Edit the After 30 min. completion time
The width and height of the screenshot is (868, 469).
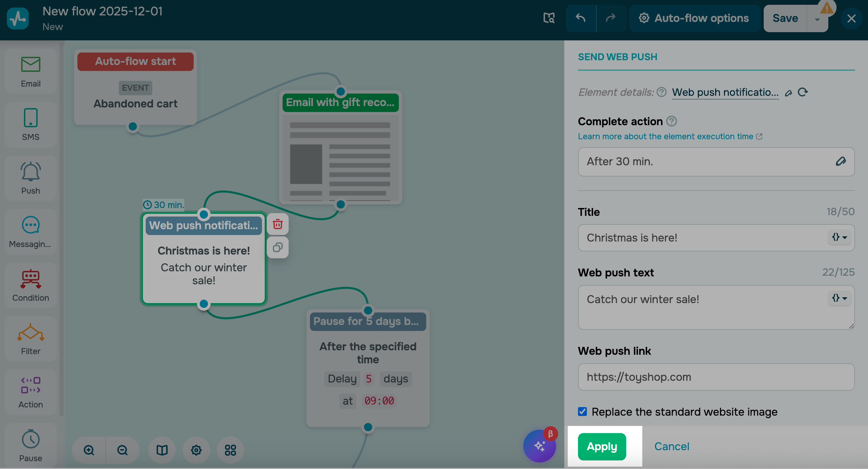coord(841,161)
